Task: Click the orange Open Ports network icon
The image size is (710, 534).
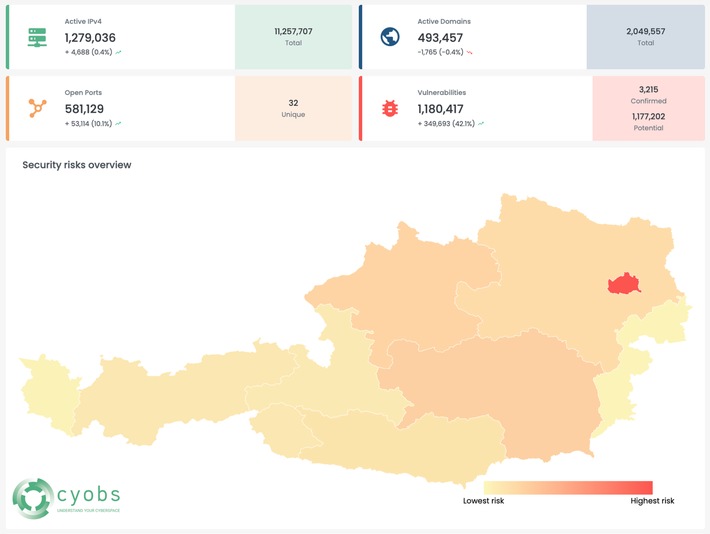Action: pyautogui.click(x=38, y=108)
